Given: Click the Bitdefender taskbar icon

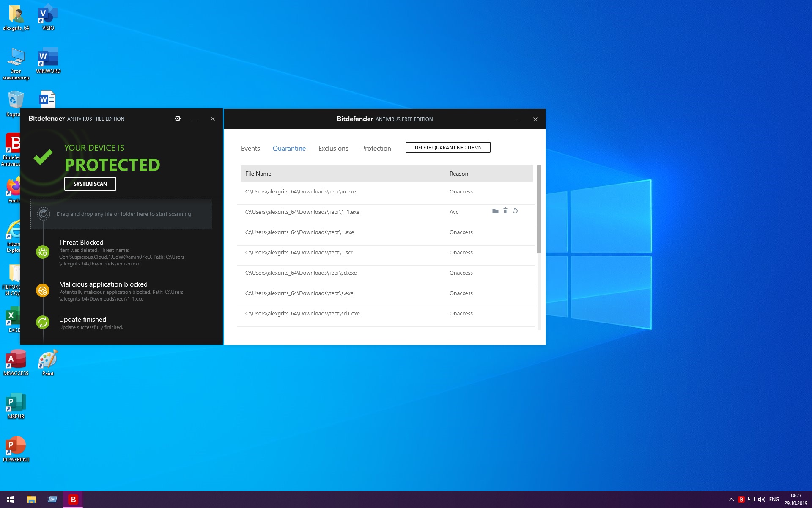Looking at the screenshot, I should (73, 500).
